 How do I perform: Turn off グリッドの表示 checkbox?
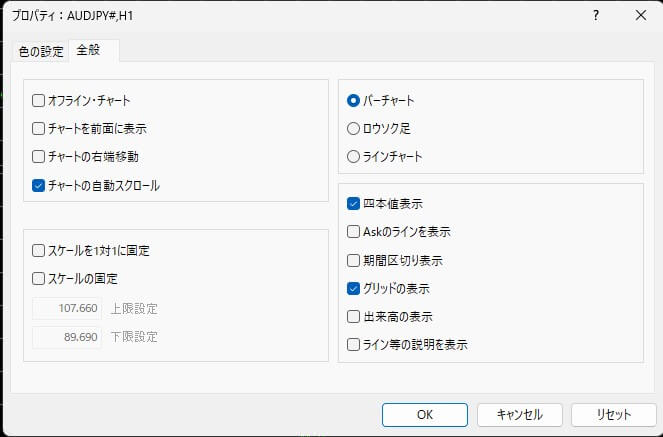(x=353, y=288)
